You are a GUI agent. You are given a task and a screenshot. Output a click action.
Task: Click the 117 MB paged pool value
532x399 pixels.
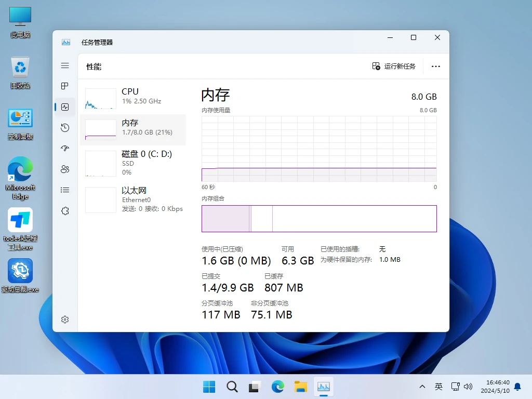point(221,315)
